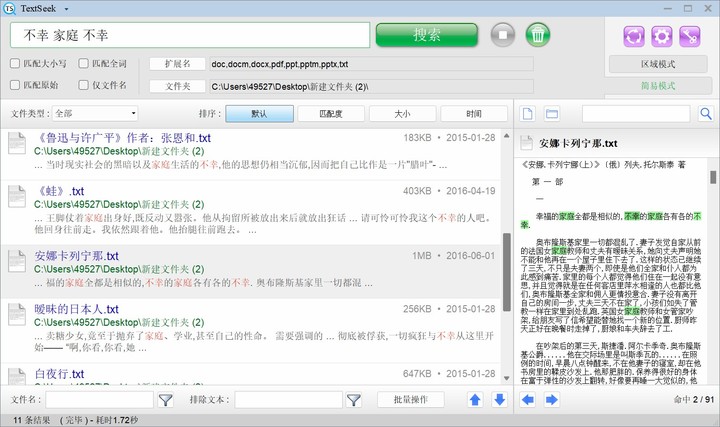
Task: Click the green trash clear icon
Action: pyautogui.click(x=538, y=35)
